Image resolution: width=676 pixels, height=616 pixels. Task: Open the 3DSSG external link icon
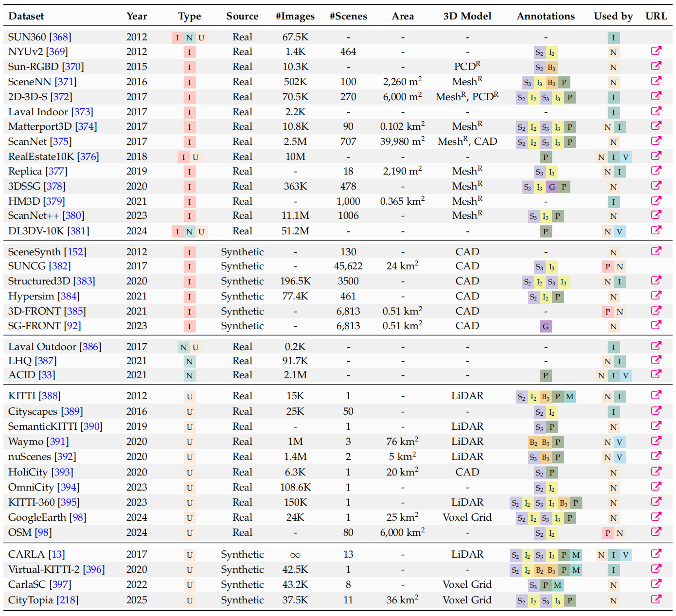(x=656, y=185)
